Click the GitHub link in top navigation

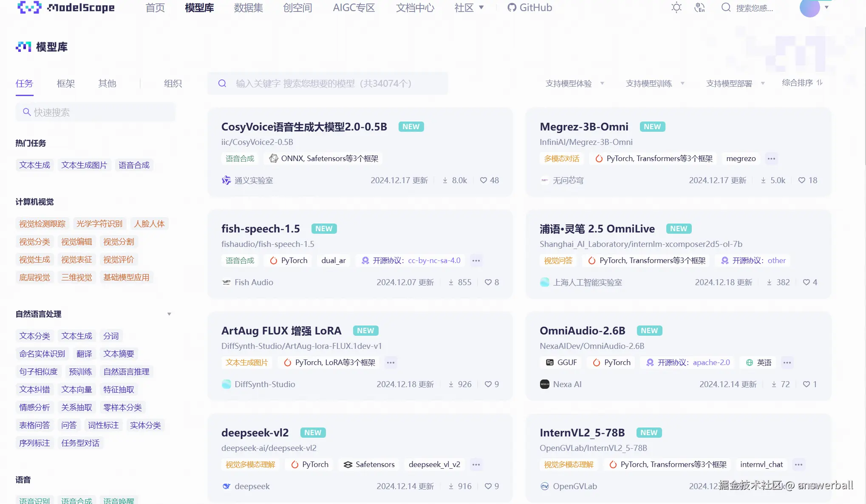point(530,8)
